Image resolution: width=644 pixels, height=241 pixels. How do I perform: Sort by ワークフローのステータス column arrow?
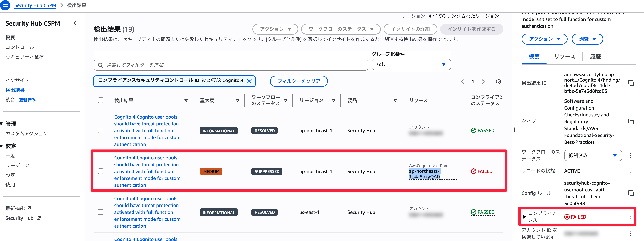tap(285, 100)
